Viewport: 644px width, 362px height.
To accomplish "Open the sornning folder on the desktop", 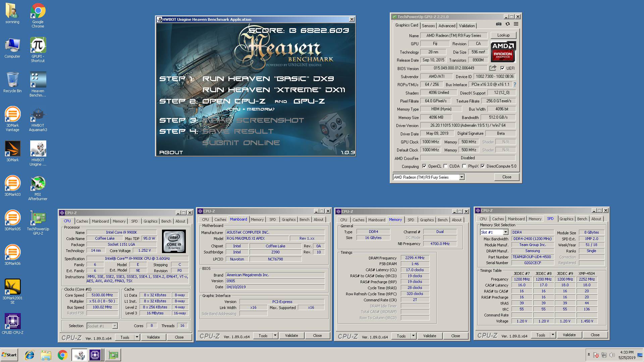I will (x=12, y=14).
